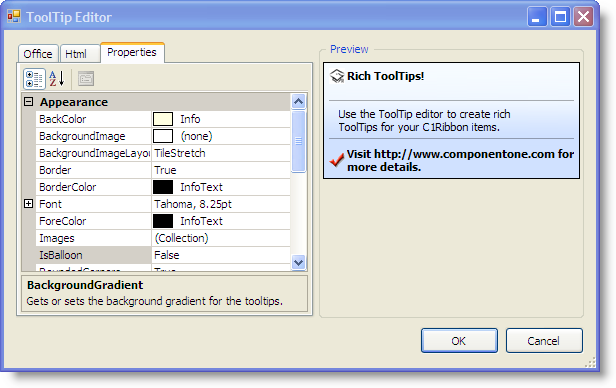The image size is (616, 388).
Task: Click the (Collection) value of Images
Action: point(181,238)
